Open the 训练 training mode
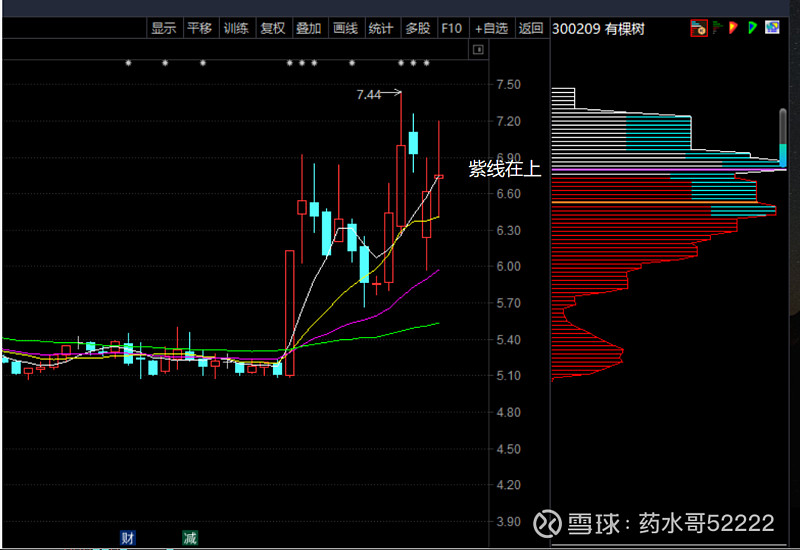Viewport: 800px width, 550px height. click(236, 28)
